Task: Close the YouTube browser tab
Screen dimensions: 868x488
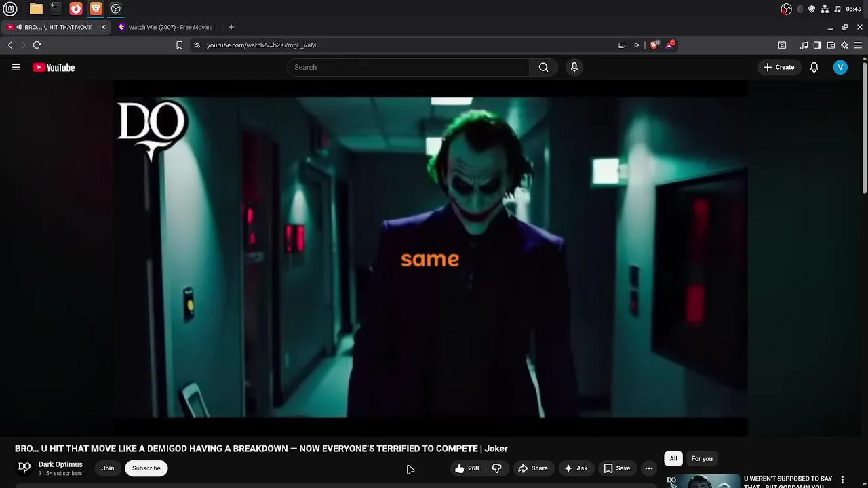Action: [103, 27]
